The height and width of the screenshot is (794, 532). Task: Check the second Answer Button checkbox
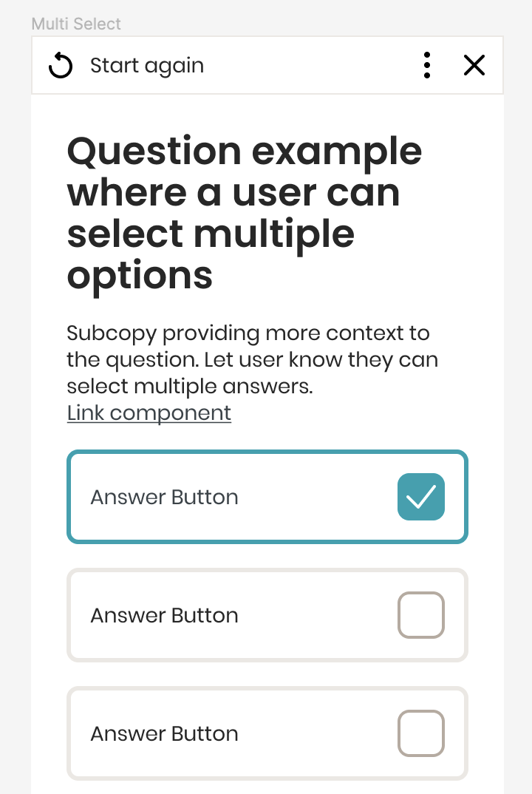click(421, 615)
